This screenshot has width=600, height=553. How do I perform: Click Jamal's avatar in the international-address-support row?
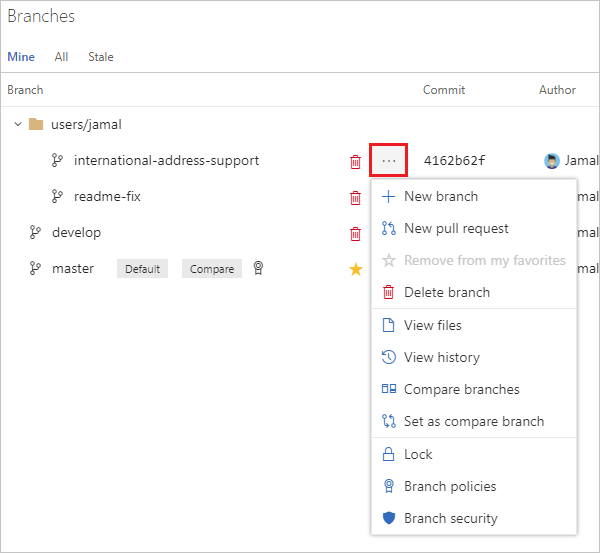pos(551,161)
